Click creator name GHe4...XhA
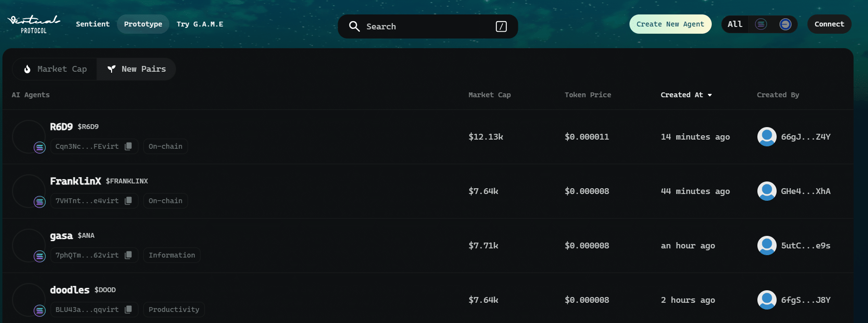The image size is (868, 323). (805, 191)
